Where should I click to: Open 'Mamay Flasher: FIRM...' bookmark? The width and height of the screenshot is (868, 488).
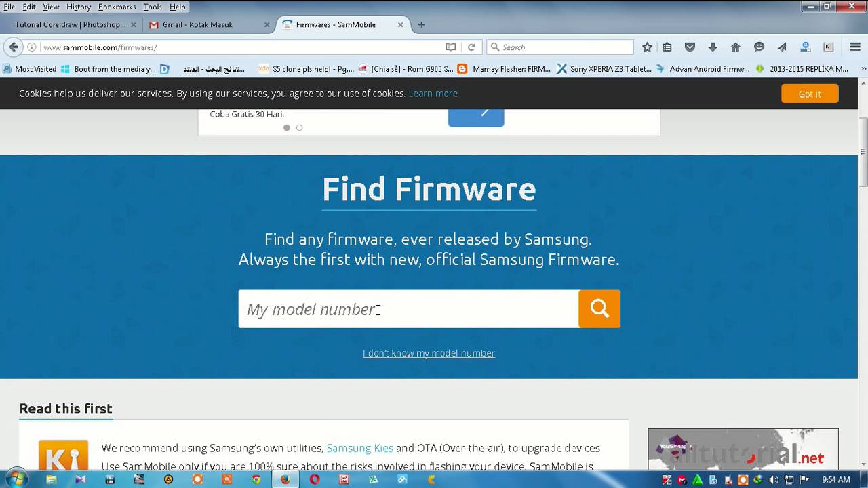tap(505, 68)
